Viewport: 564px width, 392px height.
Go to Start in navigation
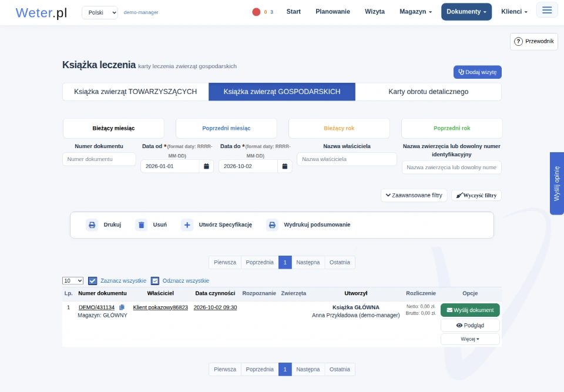(x=294, y=12)
